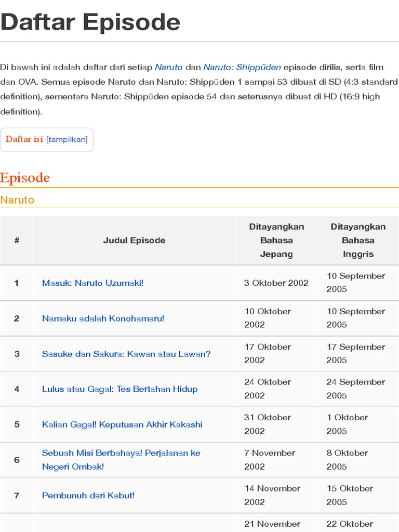
Task: Open the Naruto link in intro paragraph
Action: point(169,67)
